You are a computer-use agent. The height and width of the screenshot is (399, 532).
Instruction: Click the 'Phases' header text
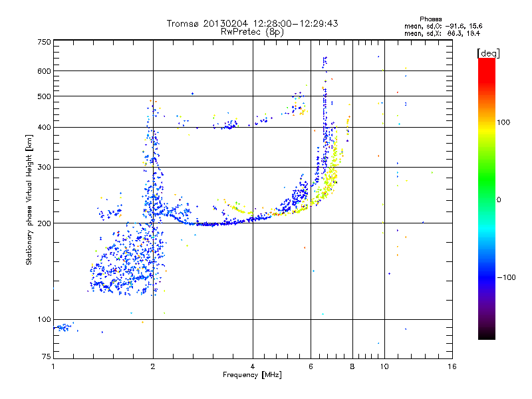coord(430,19)
